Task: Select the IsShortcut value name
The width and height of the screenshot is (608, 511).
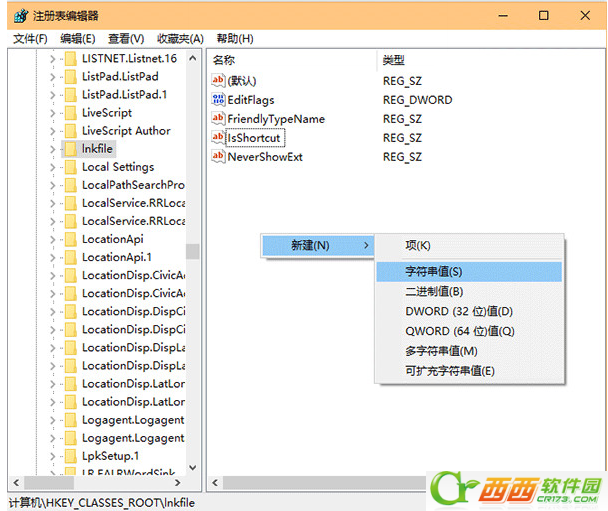Action: coord(254,138)
